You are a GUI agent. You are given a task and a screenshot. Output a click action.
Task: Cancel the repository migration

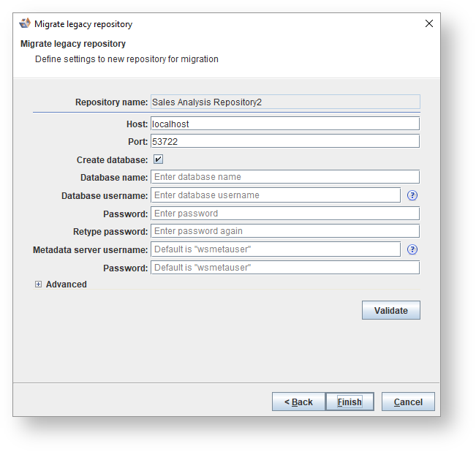(x=408, y=402)
